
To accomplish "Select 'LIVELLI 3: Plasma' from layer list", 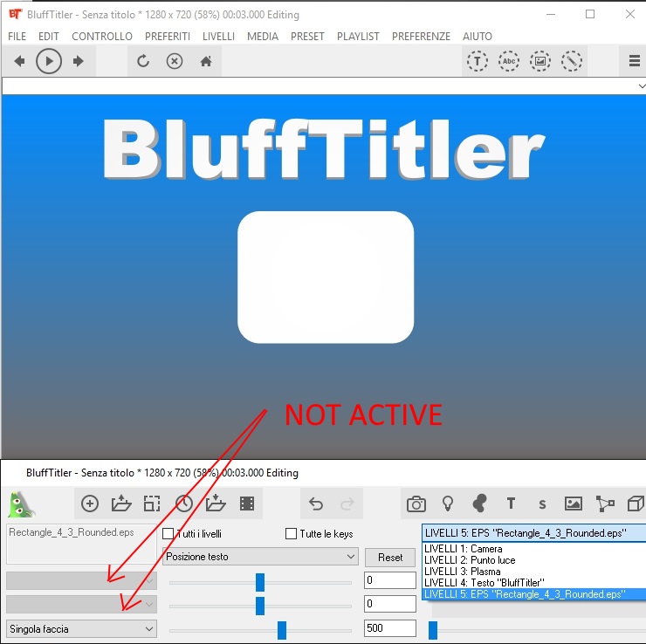I will point(463,572).
